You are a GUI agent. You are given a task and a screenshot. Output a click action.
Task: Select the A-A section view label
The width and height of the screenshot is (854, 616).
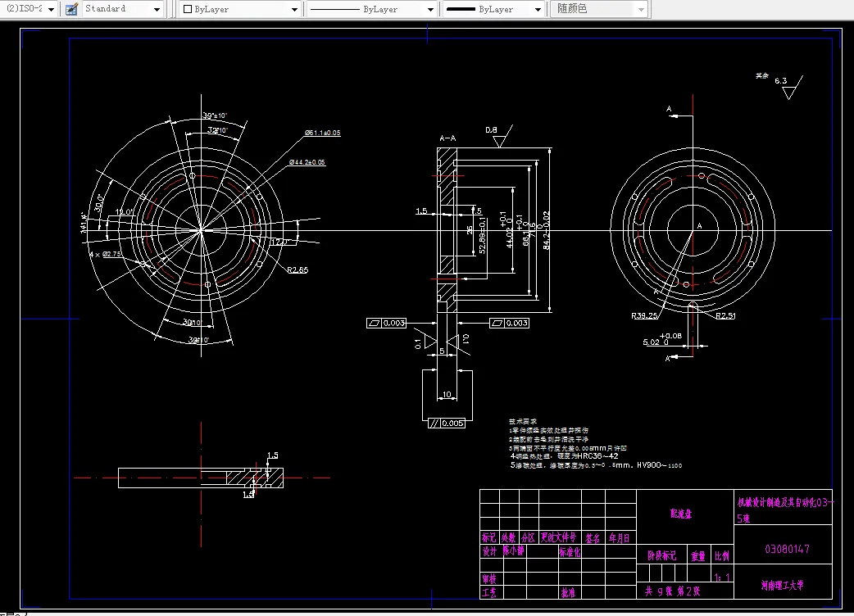[447, 138]
